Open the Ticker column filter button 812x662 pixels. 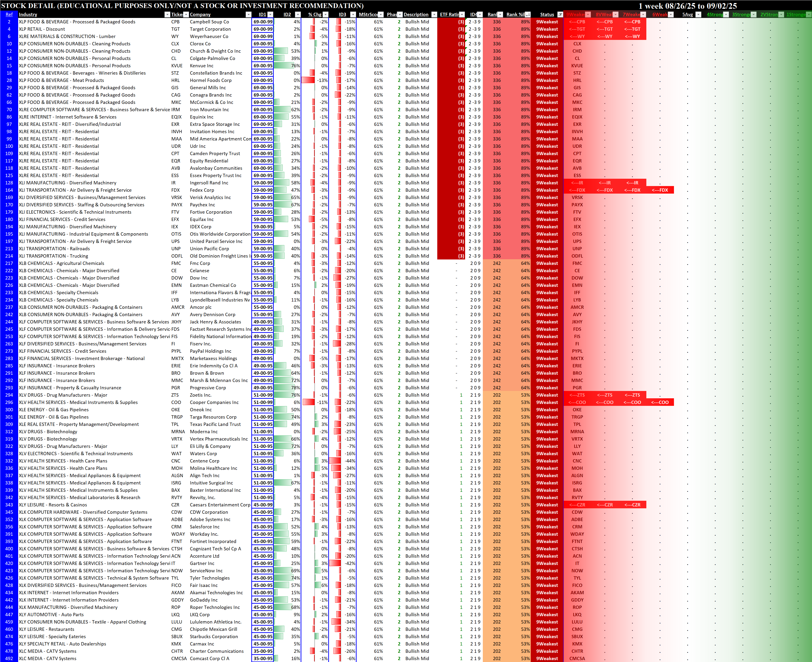tap(186, 14)
